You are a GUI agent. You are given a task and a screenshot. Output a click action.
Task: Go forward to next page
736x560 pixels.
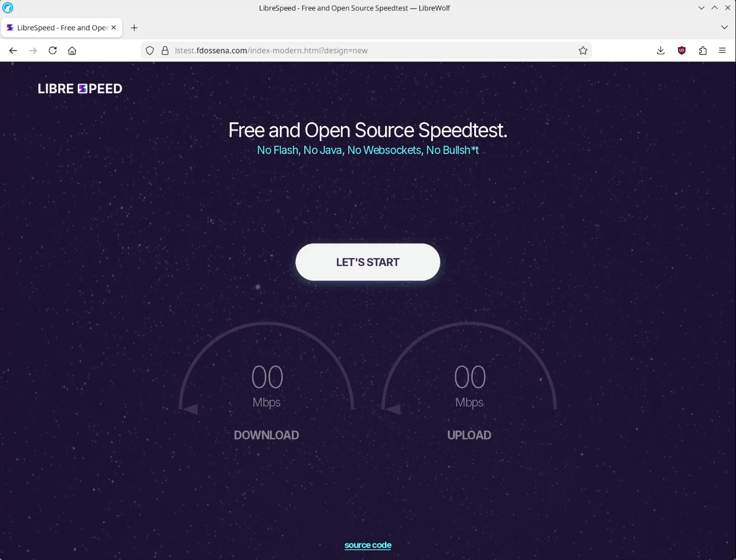pyautogui.click(x=33, y=50)
